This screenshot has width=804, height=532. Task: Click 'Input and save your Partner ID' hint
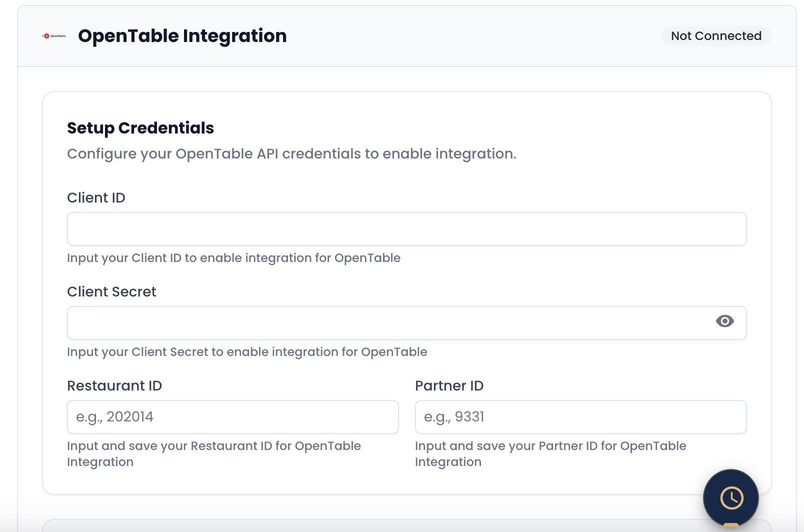(550, 454)
